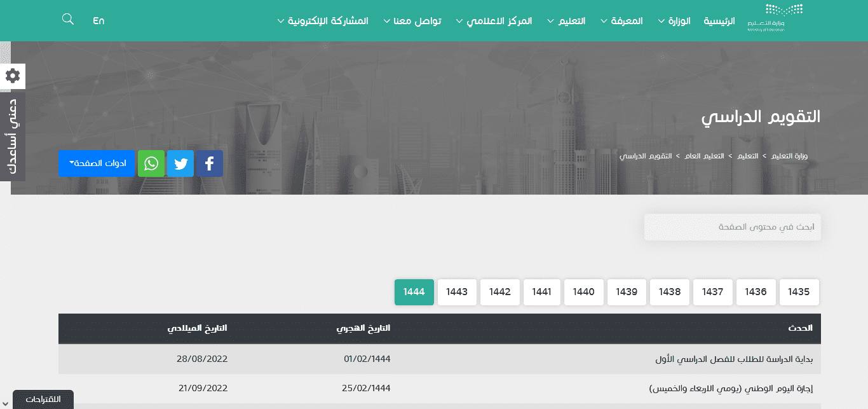Click the الحدث column header
Screen dimensions: 868x409
pos(801,328)
